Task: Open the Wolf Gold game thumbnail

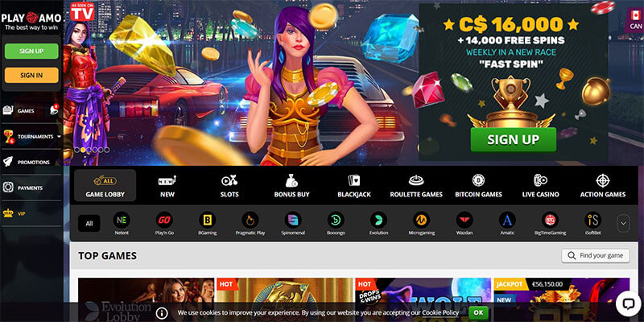Action: point(423,299)
